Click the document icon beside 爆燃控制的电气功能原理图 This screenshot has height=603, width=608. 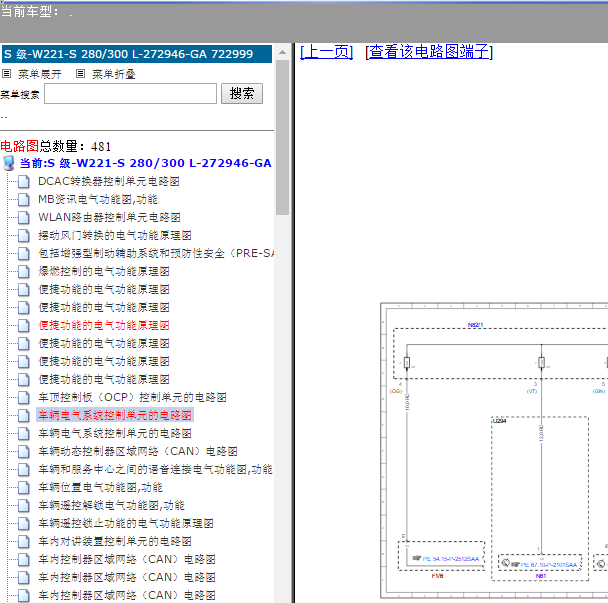24,271
